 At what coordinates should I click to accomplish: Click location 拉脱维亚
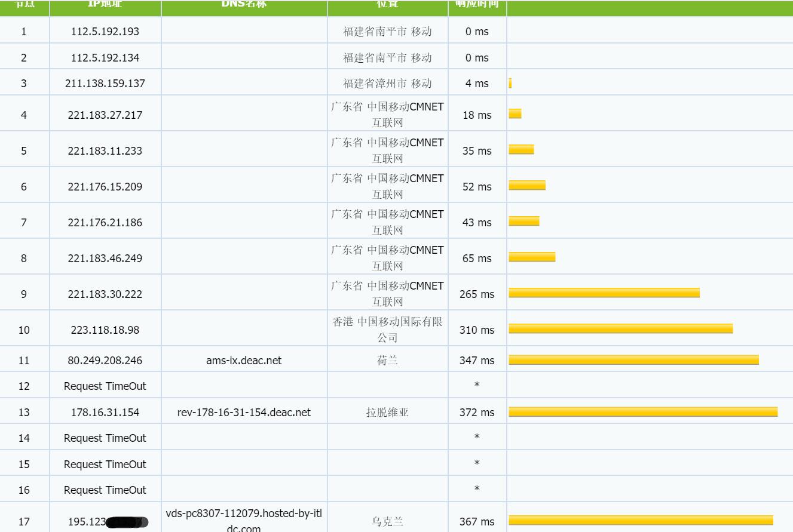(x=387, y=413)
